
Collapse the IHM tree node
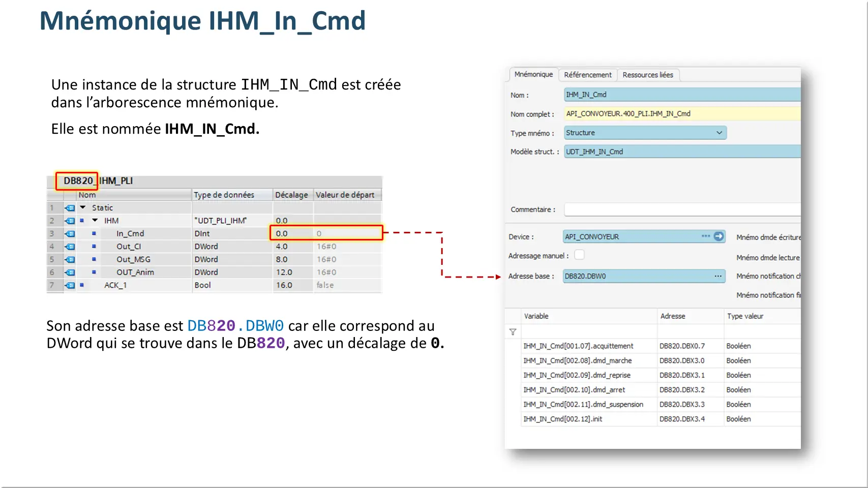(x=95, y=221)
